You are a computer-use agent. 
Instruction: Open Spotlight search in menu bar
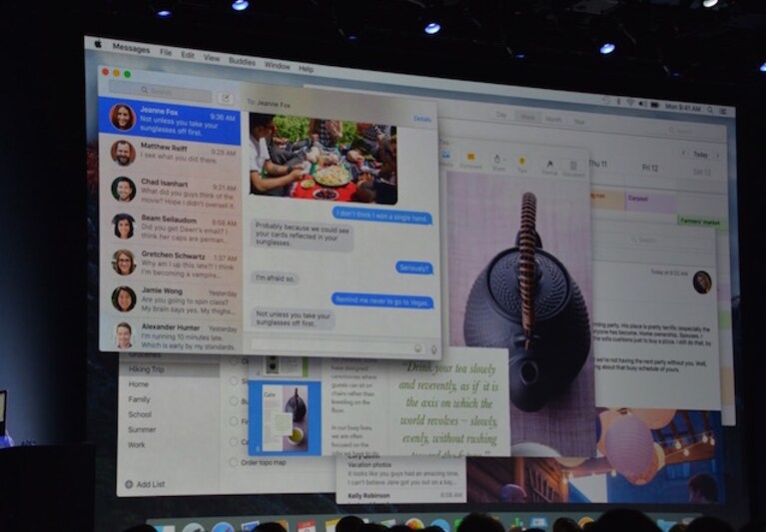710,111
